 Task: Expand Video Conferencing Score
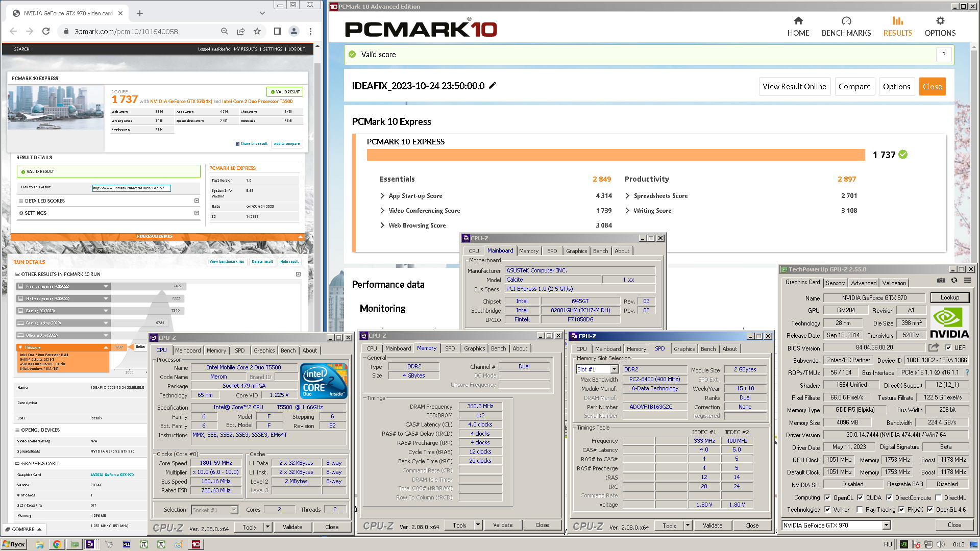point(382,211)
